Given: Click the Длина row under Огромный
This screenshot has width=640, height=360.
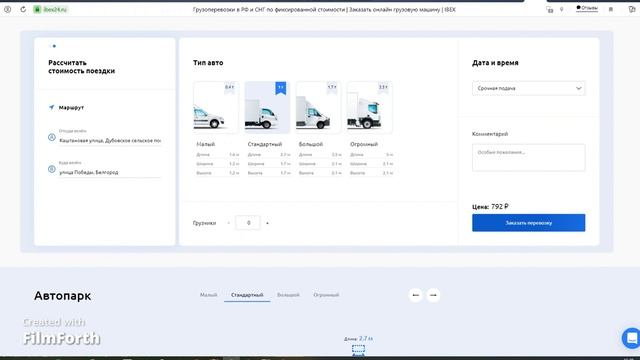Looking at the screenshot, I should [x=371, y=155].
